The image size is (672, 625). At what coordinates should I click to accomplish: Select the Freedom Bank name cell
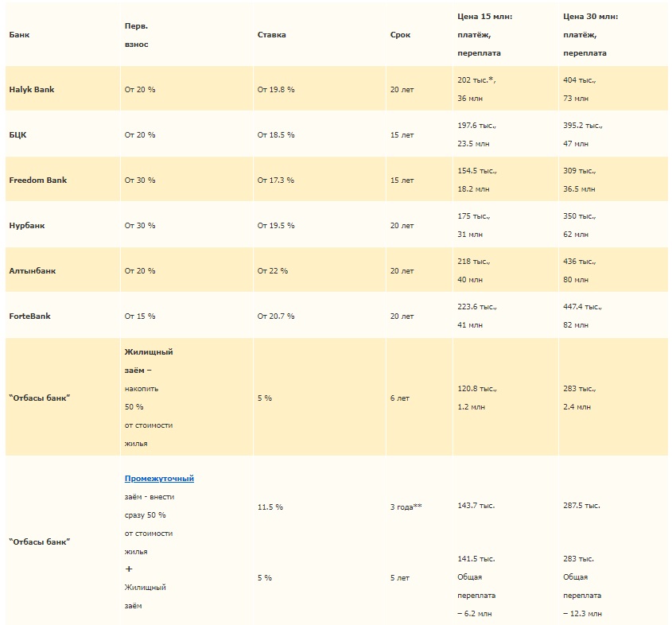[38, 181]
